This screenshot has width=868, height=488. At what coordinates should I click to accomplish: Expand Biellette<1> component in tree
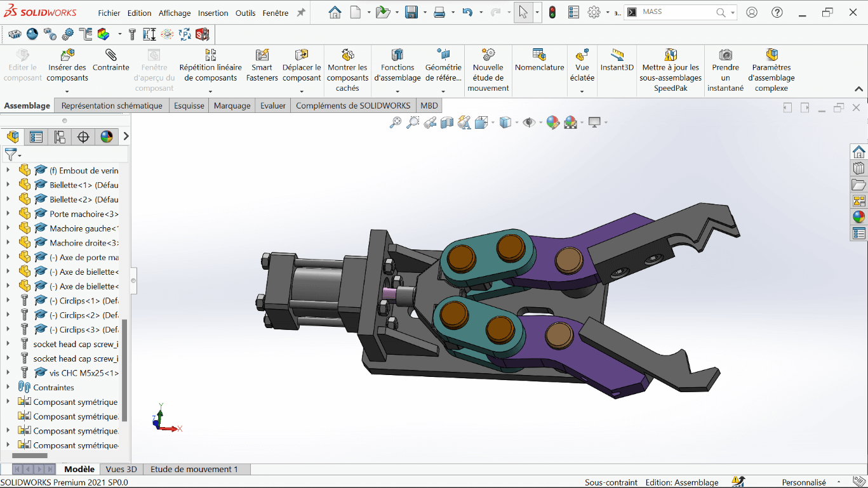tap(8, 185)
